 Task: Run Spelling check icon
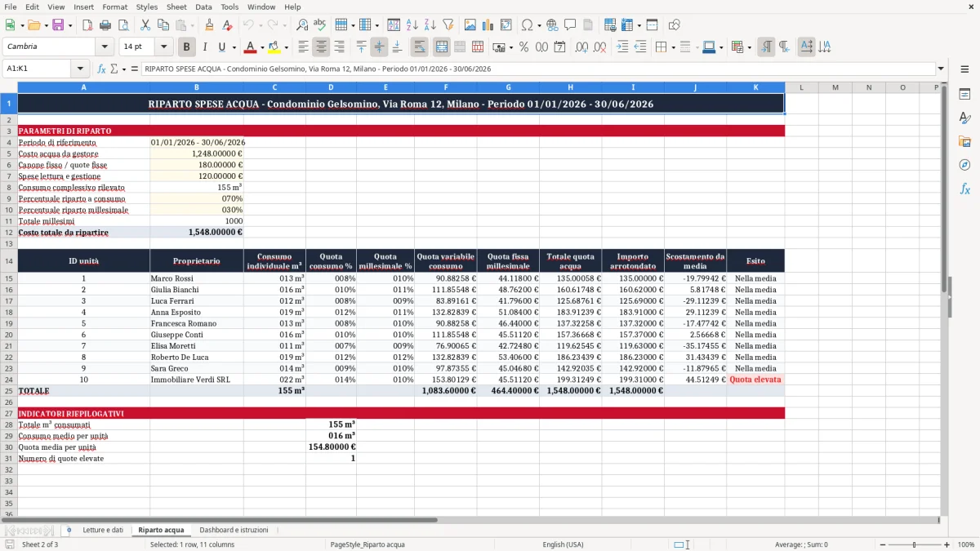click(x=319, y=25)
